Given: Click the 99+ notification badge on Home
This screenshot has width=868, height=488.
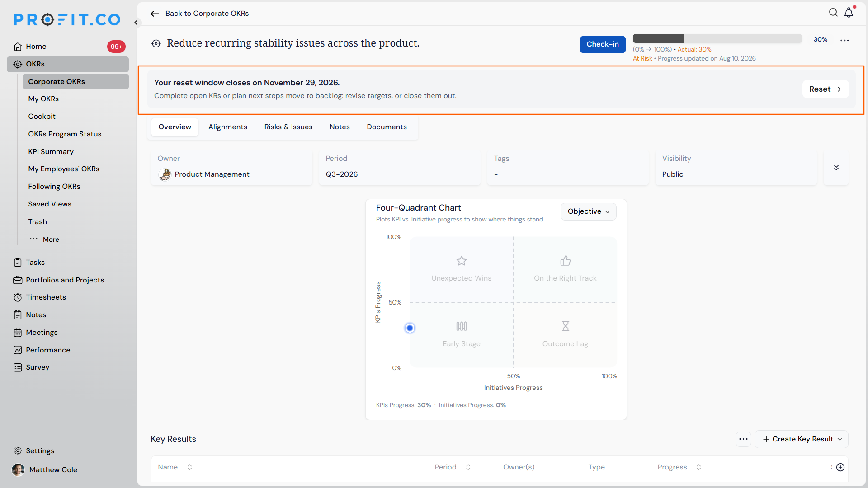Looking at the screenshot, I should (116, 47).
